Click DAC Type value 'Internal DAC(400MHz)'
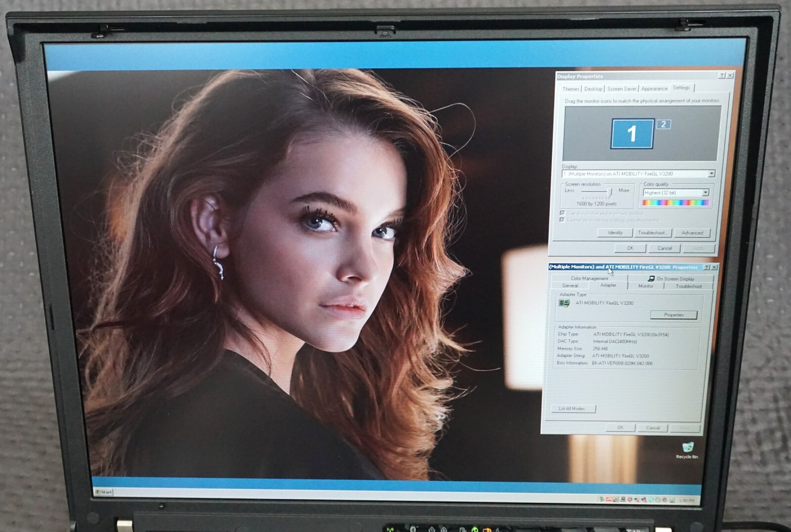 [615, 341]
